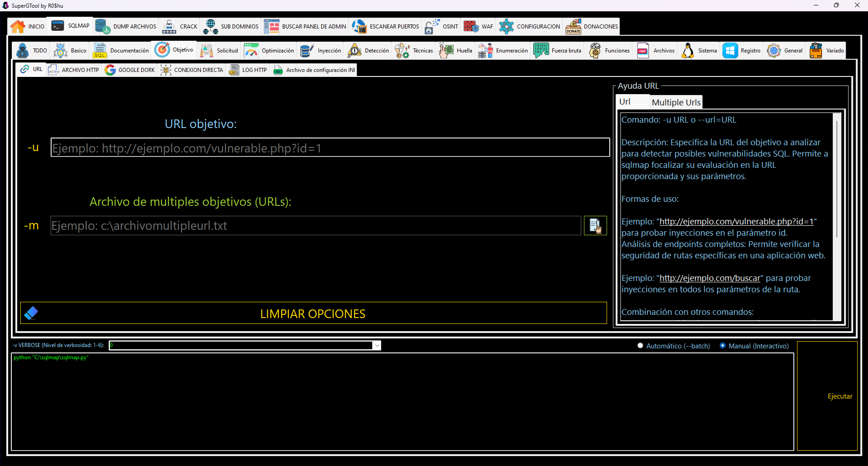Select the Funciones tab
868x466 pixels.
click(608, 51)
